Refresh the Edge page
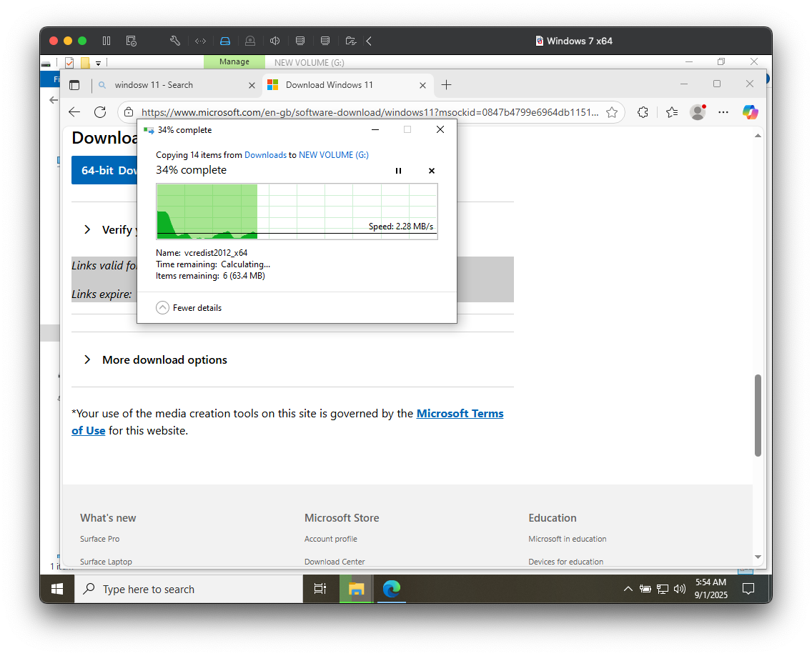This screenshot has height=656, width=812. [100, 112]
